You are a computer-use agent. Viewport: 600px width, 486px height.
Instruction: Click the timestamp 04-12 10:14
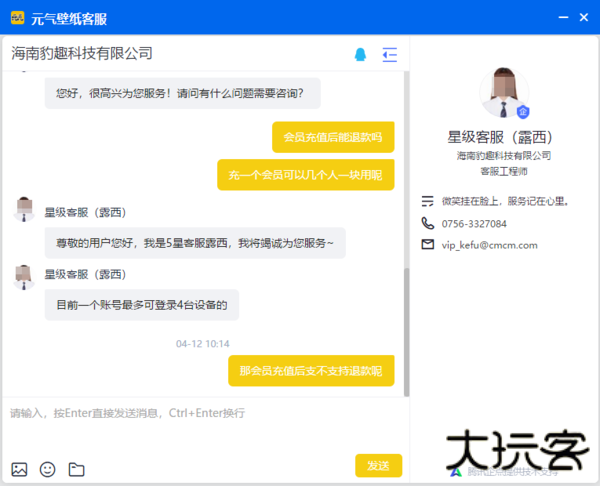click(202, 344)
